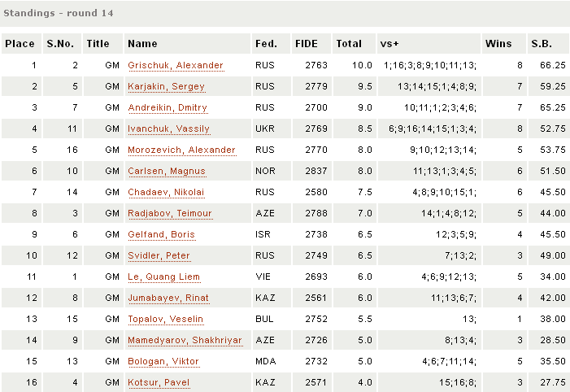The height and width of the screenshot is (392, 570).
Task: Click Radjabov, Teimour name
Action: pyautogui.click(x=170, y=214)
